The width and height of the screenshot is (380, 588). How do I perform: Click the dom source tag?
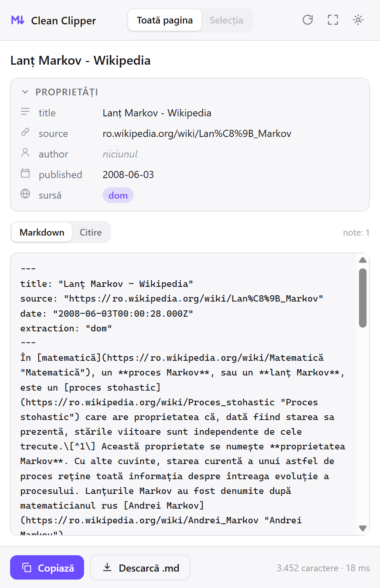118,195
